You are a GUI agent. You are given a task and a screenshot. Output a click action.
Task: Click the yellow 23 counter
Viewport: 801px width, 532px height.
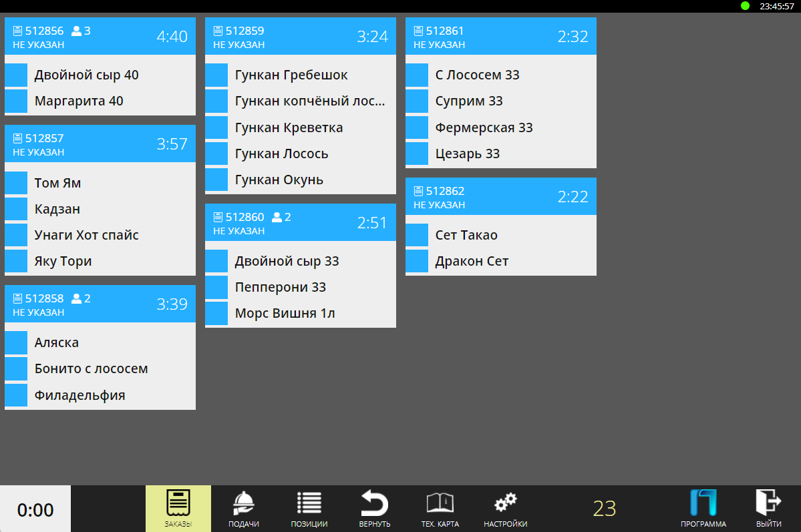[x=605, y=509]
